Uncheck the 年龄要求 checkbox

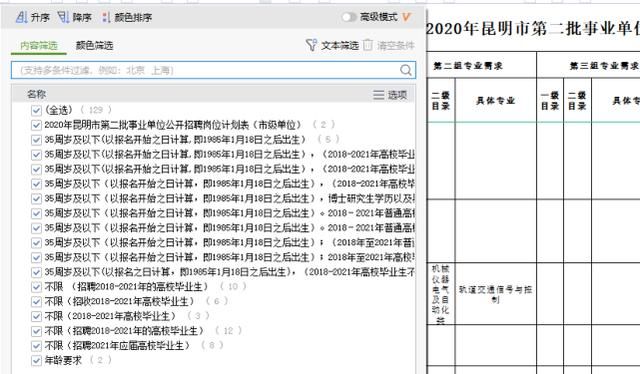36,360
